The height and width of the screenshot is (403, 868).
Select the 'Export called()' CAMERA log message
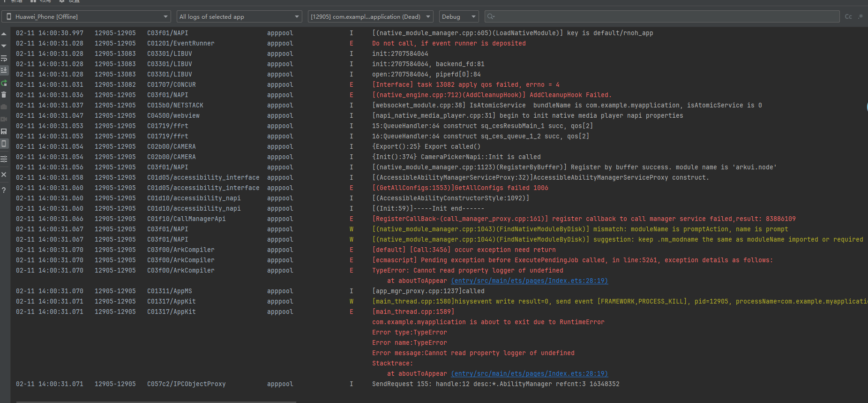426,146
